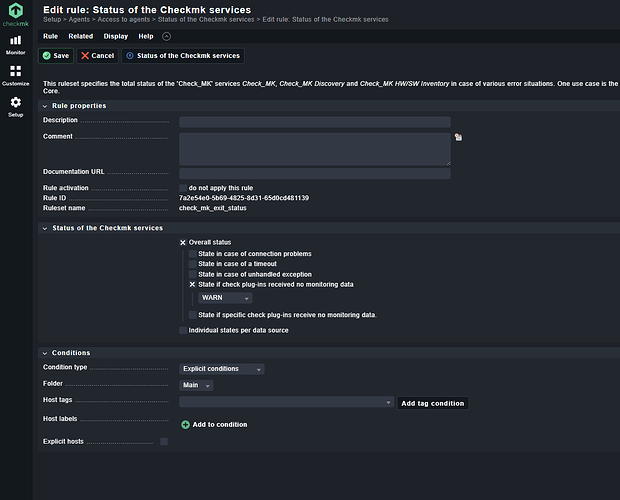Open the Related menu
The image size is (620, 500).
(81, 36)
